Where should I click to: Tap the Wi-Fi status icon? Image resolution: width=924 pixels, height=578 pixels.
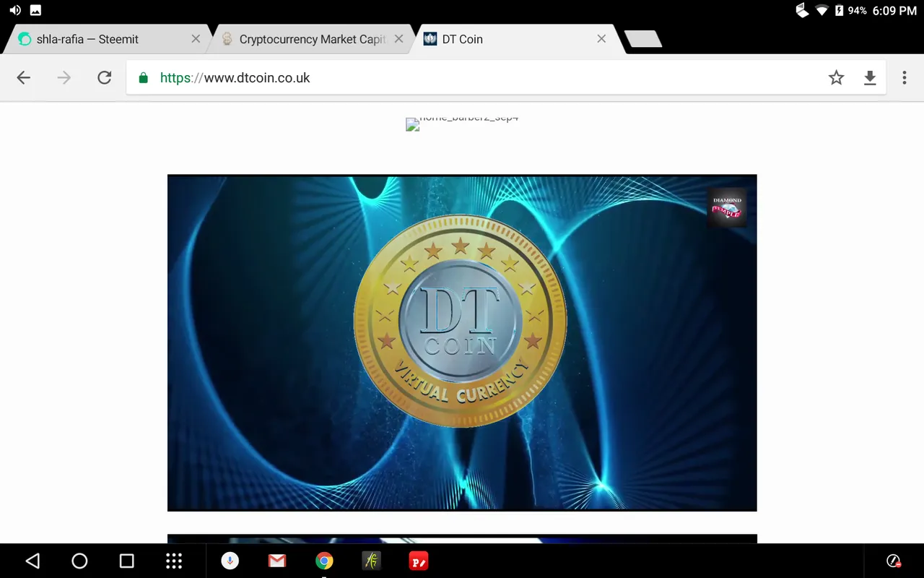click(821, 10)
